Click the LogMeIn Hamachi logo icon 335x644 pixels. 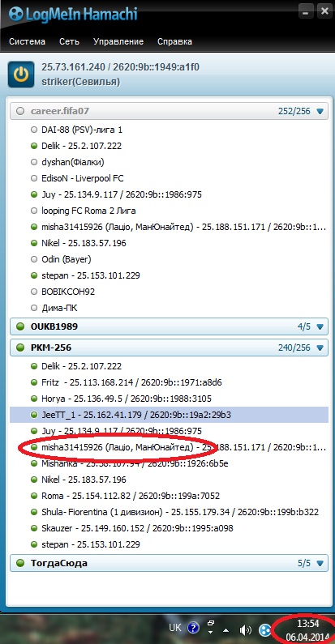[x=15, y=14]
